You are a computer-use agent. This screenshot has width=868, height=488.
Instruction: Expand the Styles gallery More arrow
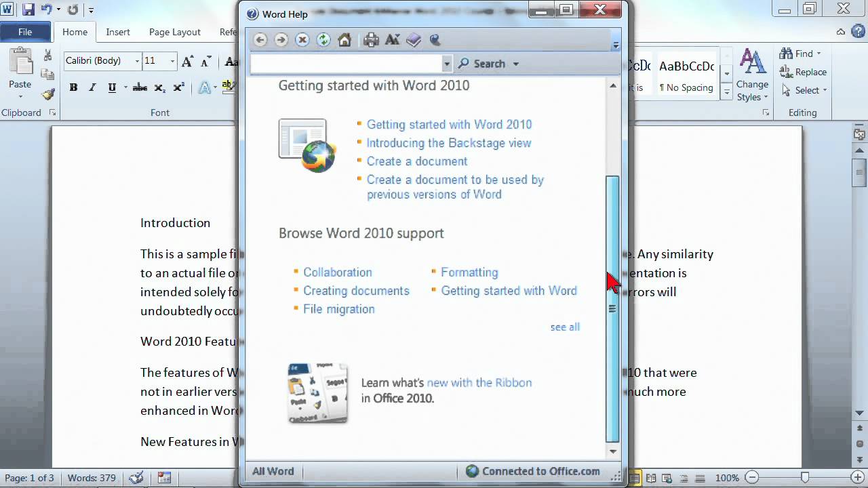[x=726, y=91]
